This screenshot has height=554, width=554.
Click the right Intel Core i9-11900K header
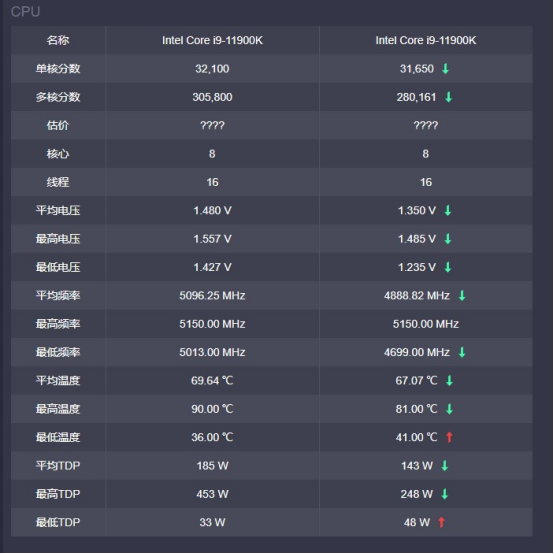point(426,40)
